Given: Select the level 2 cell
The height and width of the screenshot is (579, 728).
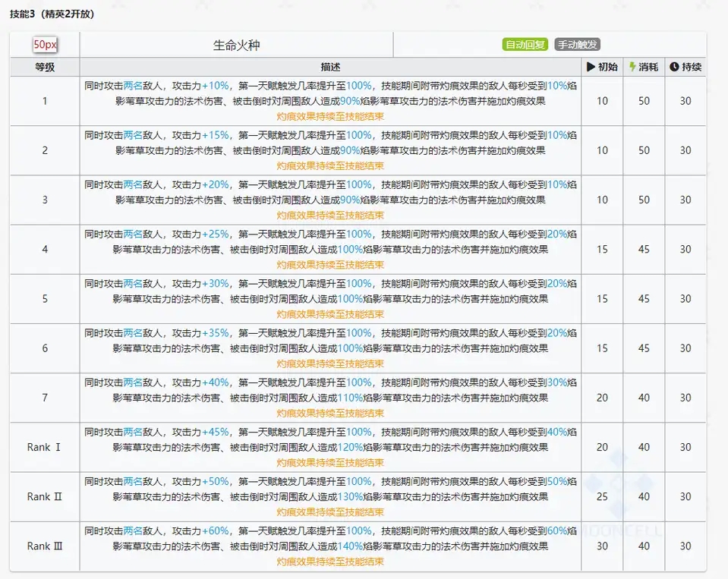Looking at the screenshot, I should (45, 150).
